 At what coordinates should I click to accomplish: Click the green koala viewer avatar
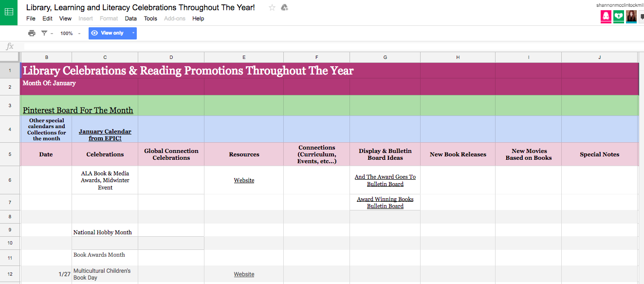pyautogui.click(x=619, y=17)
